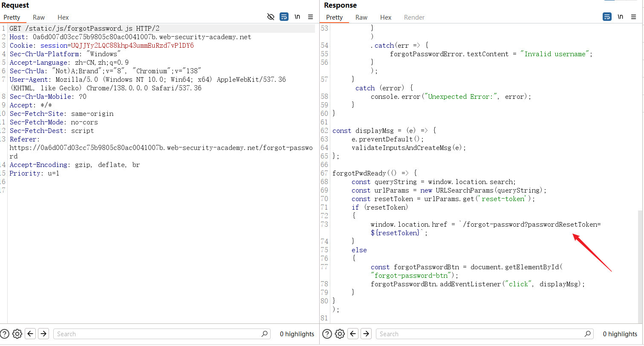Click the const displayMsg line
Image resolution: width=644 pixels, height=346 pixels.
(x=384, y=131)
